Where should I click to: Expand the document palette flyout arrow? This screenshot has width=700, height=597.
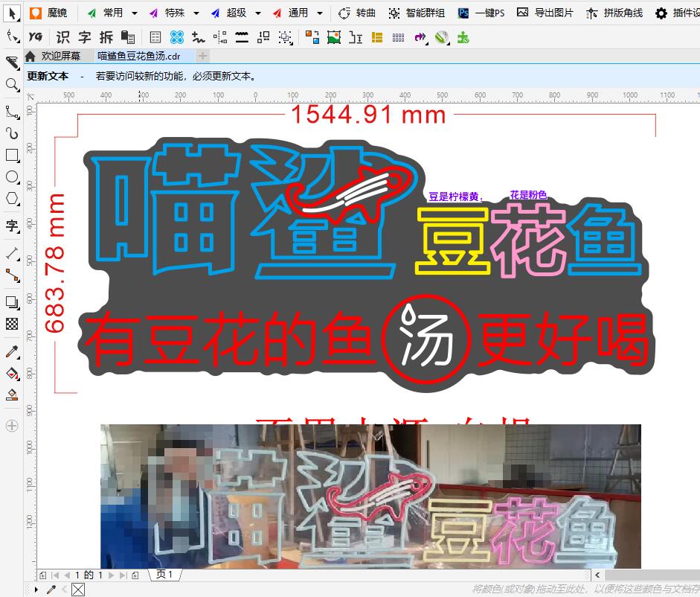pyautogui.click(x=36, y=590)
